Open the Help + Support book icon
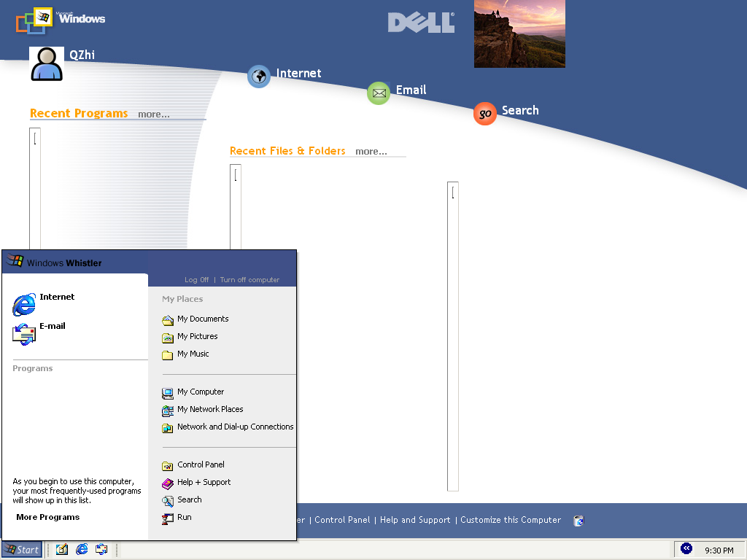 tap(168, 483)
